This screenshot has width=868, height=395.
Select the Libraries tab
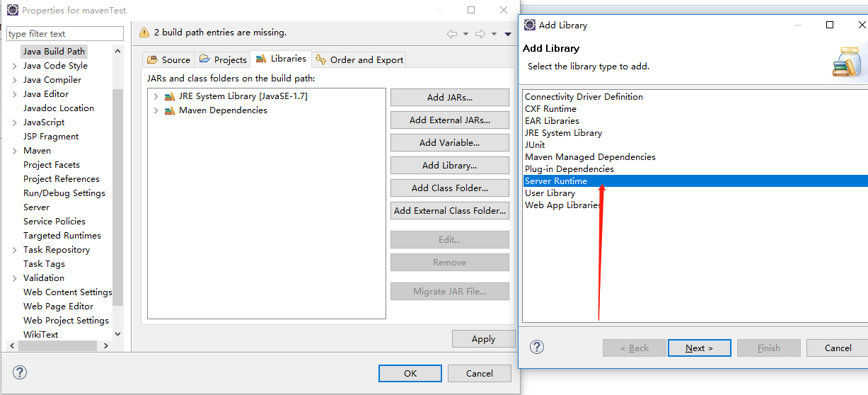(281, 59)
